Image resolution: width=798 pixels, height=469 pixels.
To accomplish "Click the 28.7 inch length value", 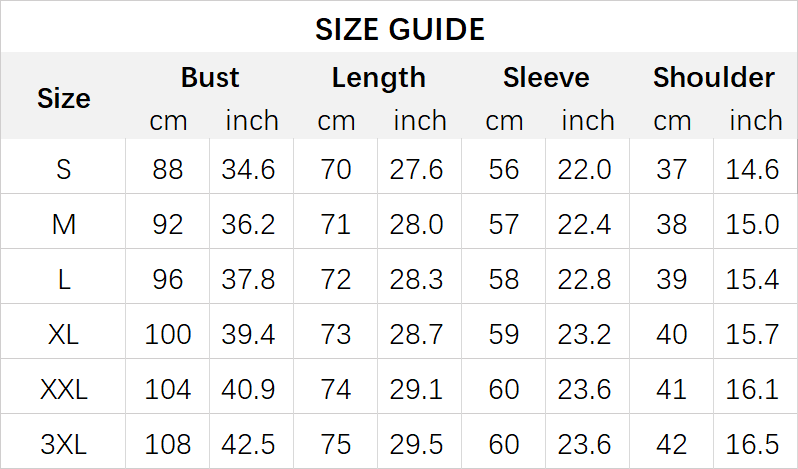I will point(417,333).
